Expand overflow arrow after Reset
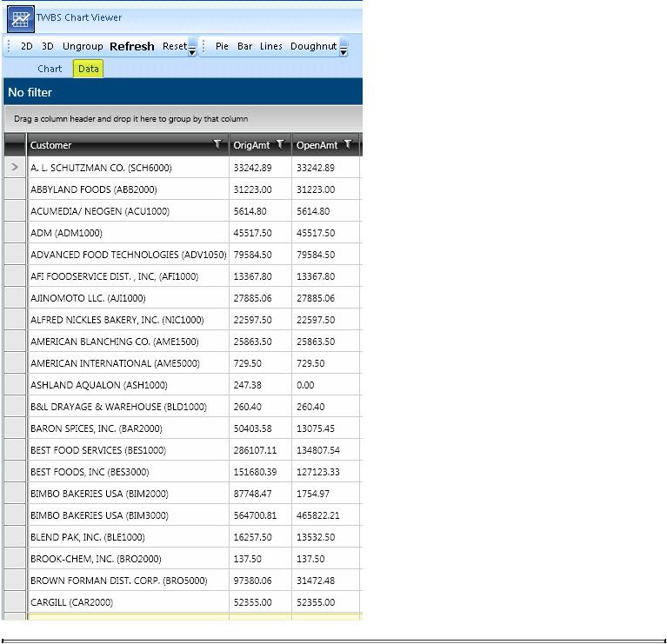Image resolution: width=667 pixels, height=644 pixels. [x=192, y=47]
